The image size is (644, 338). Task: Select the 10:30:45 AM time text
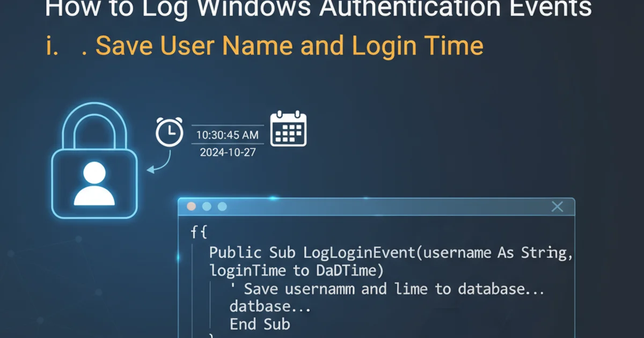tap(228, 135)
